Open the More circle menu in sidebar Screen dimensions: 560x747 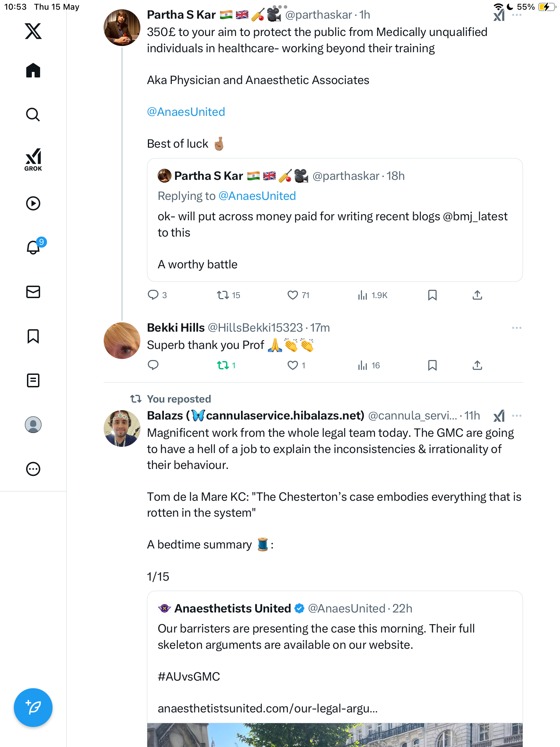click(33, 469)
